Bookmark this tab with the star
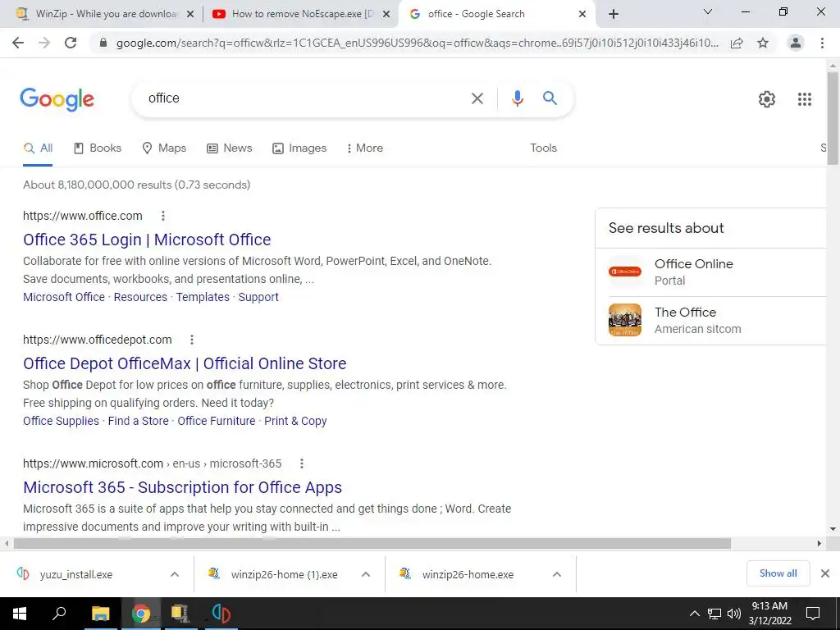840x630 pixels. (x=763, y=43)
